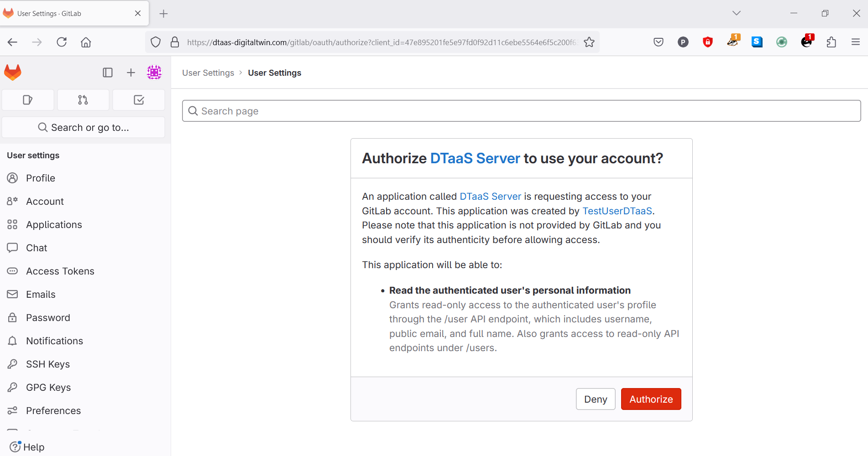868x456 pixels.
Task: Click the Search page input field
Action: pos(521,111)
